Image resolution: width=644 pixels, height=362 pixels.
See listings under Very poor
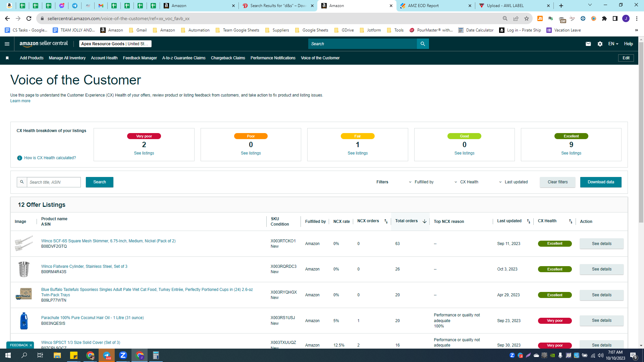pyautogui.click(x=144, y=153)
